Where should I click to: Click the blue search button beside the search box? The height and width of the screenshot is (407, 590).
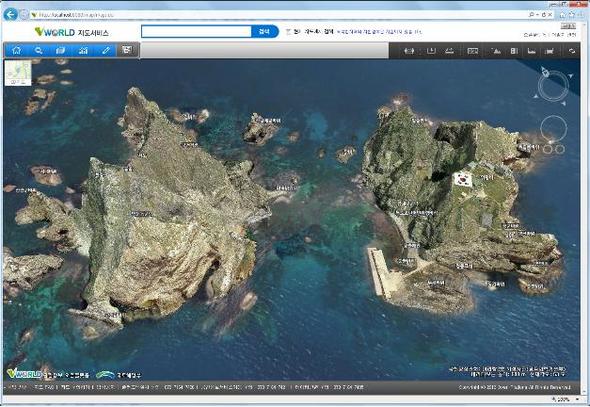click(x=265, y=32)
